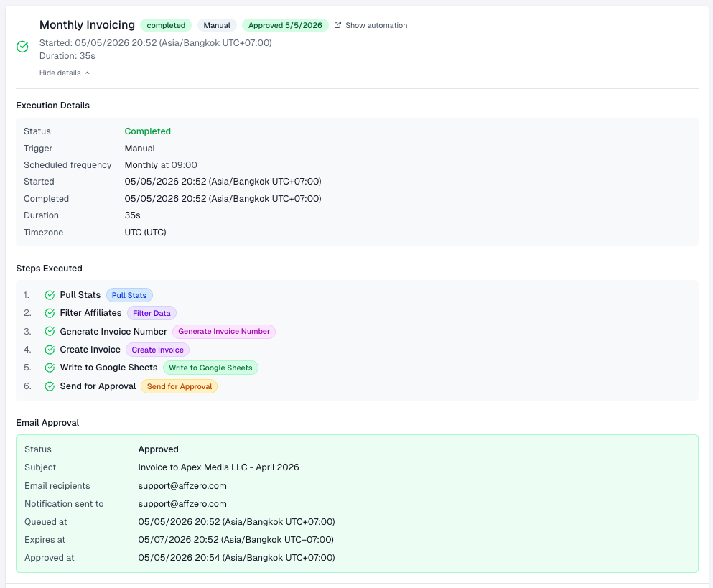Click the external link icon before Show automation
Viewport: 713px width, 588px height.
pyautogui.click(x=337, y=25)
